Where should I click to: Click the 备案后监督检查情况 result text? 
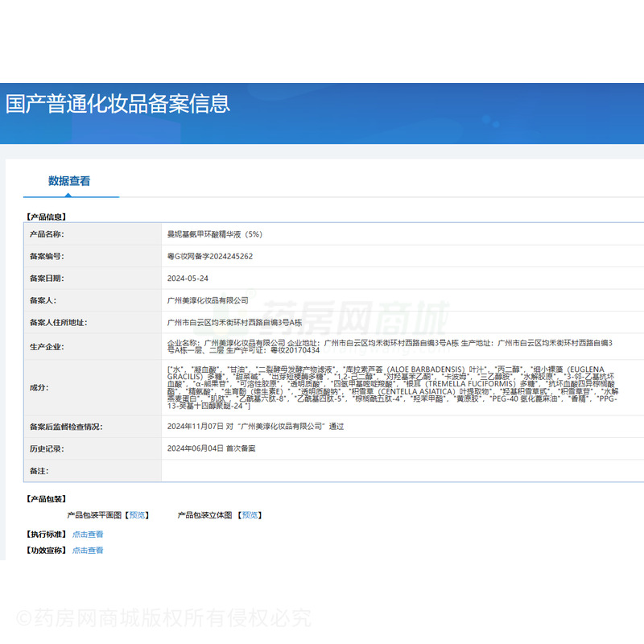click(254, 427)
